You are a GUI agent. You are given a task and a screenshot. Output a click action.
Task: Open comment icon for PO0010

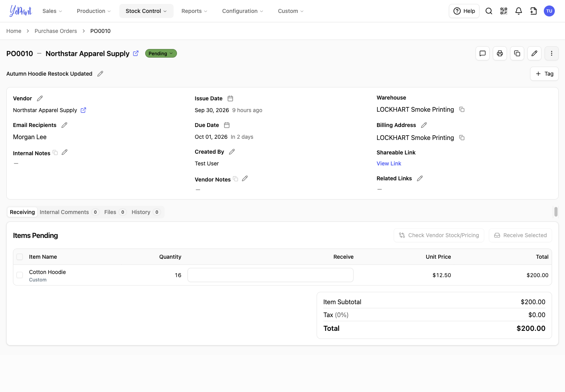tap(483, 53)
